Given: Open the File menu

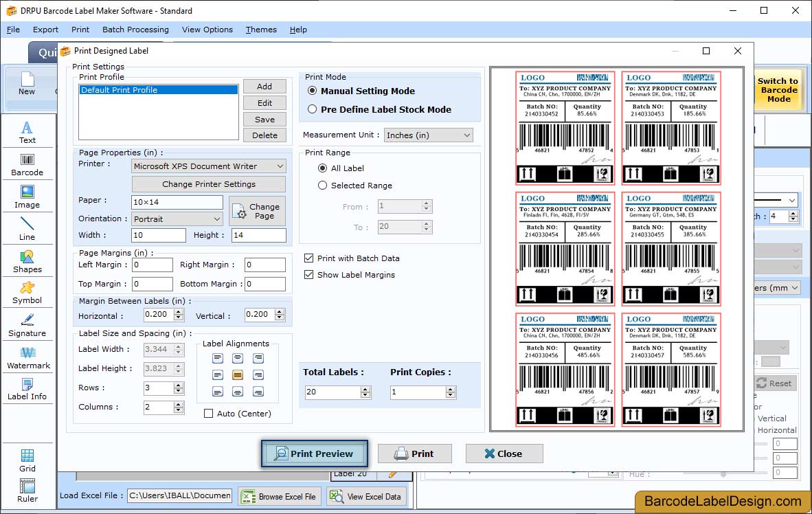Looking at the screenshot, I should [13, 30].
